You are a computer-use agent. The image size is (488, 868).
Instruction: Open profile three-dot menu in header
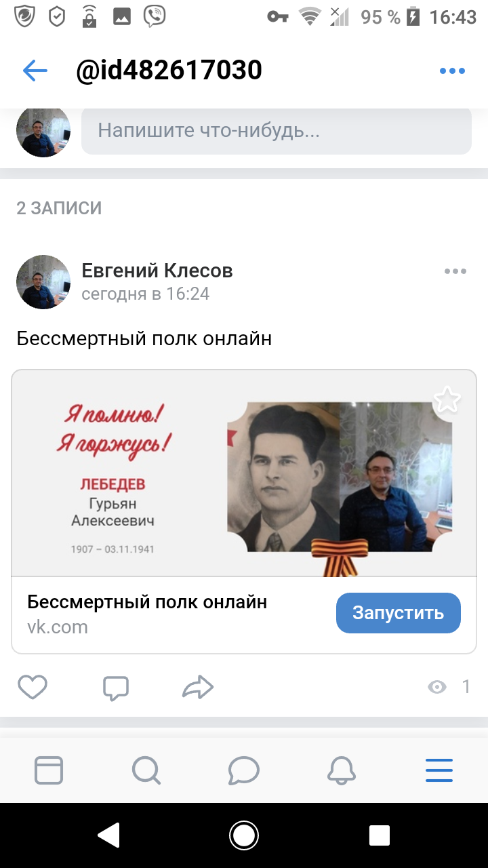[x=452, y=71]
